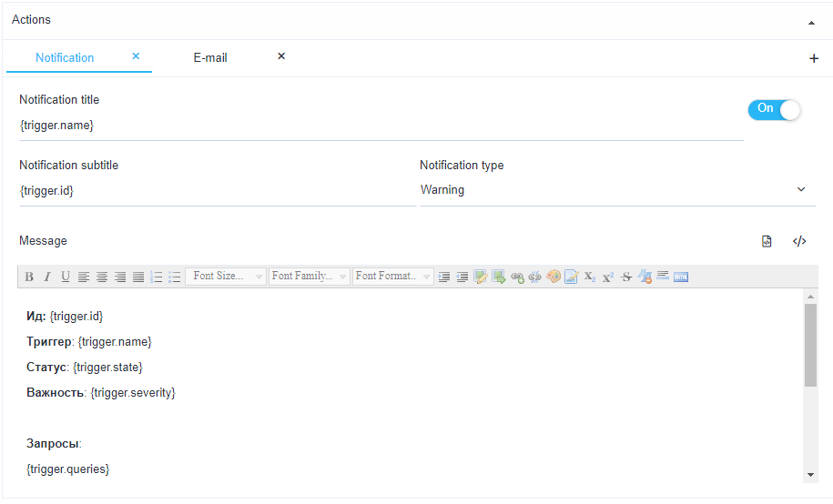
Task: Open the HTML source editor icon
Action: 681,277
